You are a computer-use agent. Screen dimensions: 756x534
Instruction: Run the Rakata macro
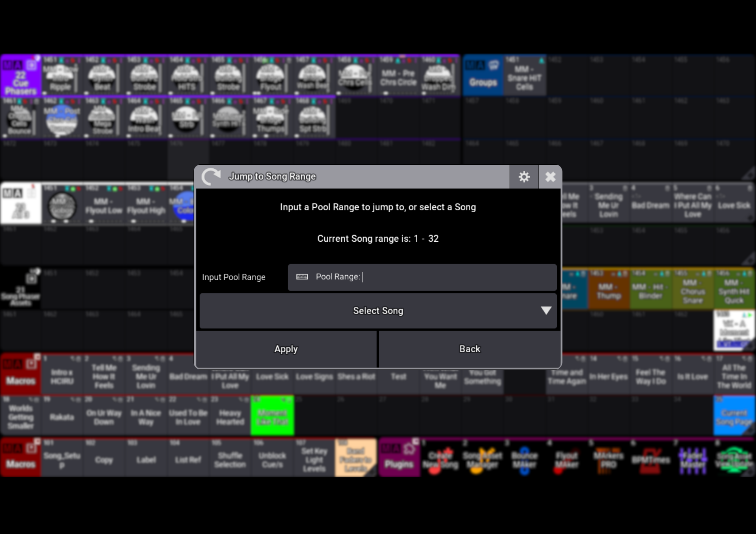click(62, 415)
